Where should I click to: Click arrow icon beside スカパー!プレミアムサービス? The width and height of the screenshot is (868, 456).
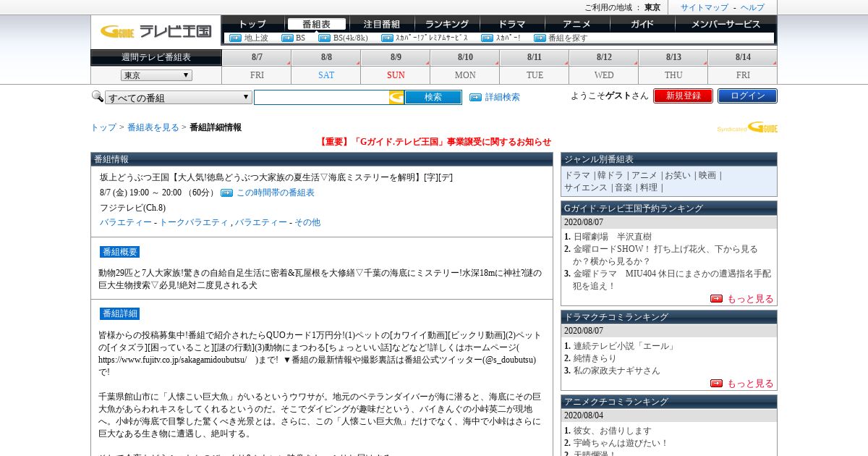point(387,38)
